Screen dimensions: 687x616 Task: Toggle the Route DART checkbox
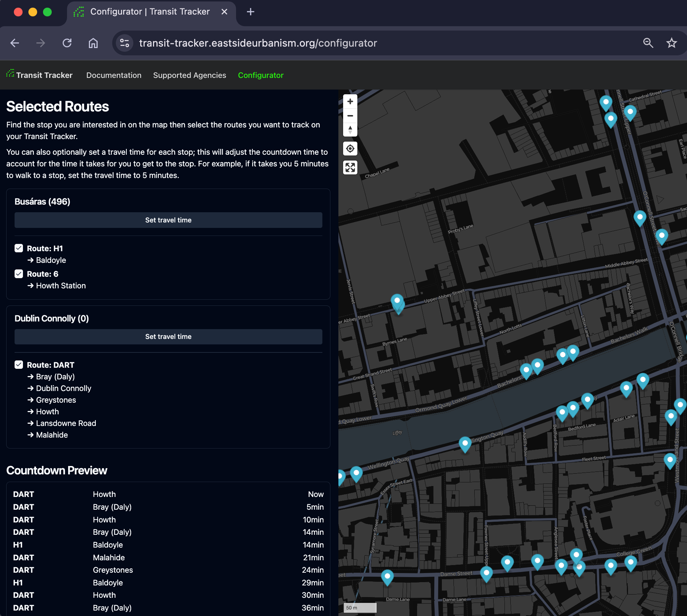[19, 365]
